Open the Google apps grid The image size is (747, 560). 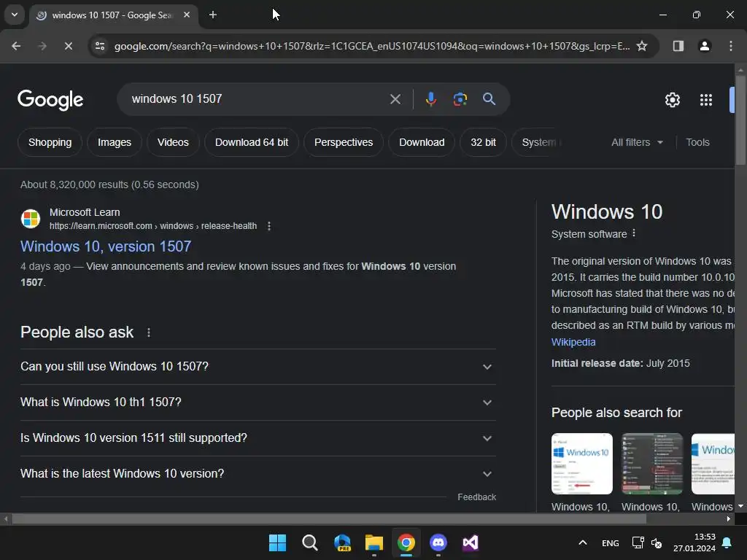pos(706,100)
